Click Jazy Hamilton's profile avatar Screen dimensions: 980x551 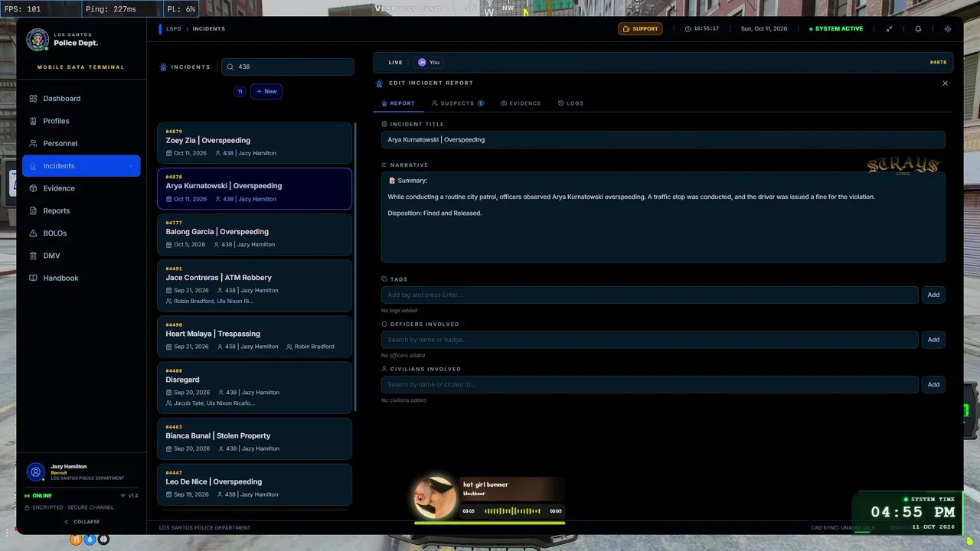(x=35, y=472)
